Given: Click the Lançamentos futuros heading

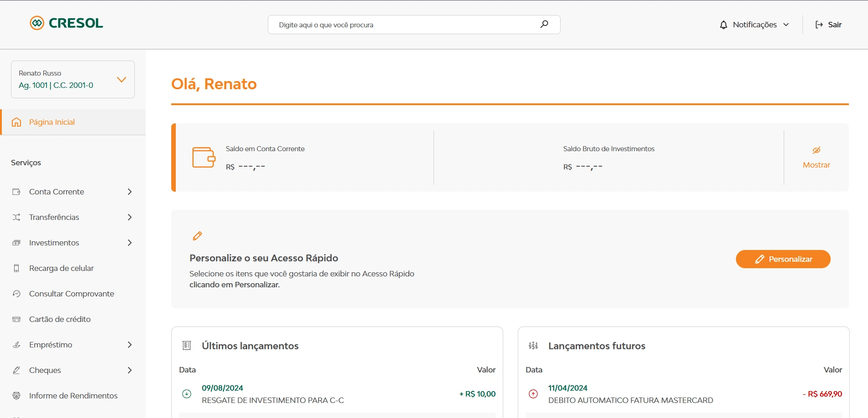Looking at the screenshot, I should pyautogui.click(x=597, y=346).
